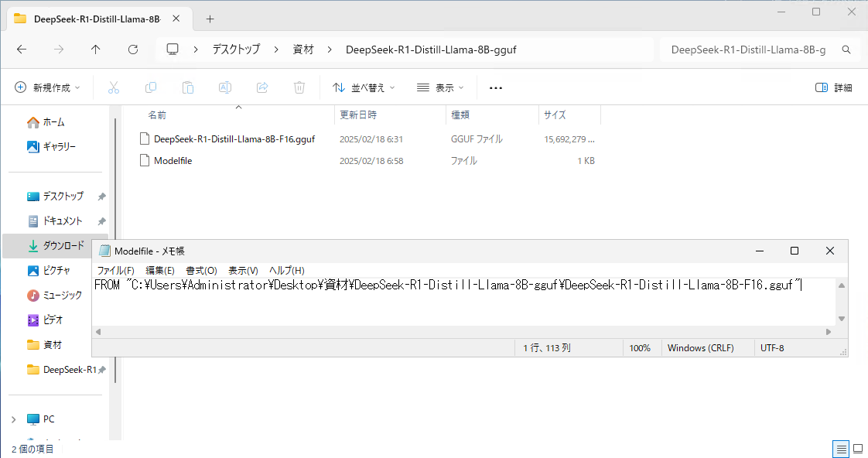Screen dimensions: 868x458
Task: Open the ヘルプ(H) menu in Notepad
Action: tap(287, 270)
